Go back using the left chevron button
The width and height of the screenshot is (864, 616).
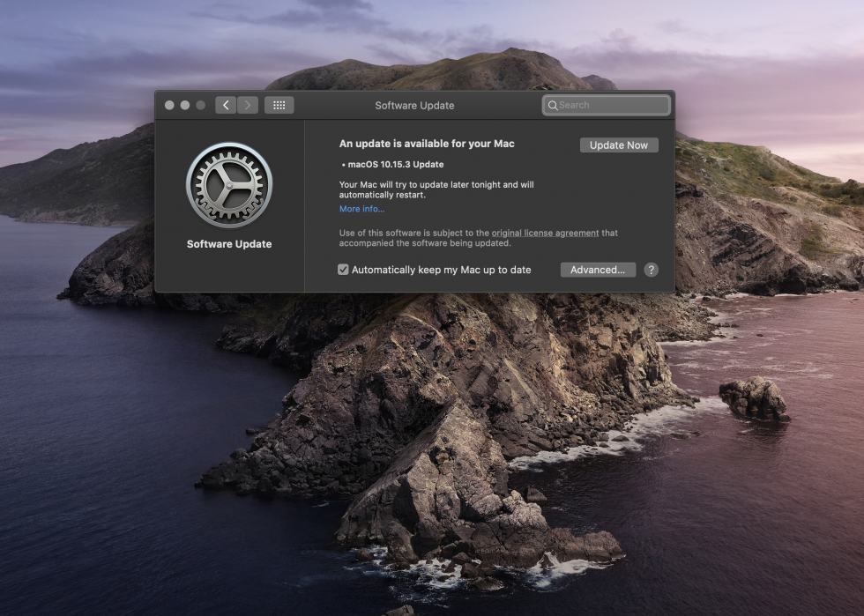point(226,105)
